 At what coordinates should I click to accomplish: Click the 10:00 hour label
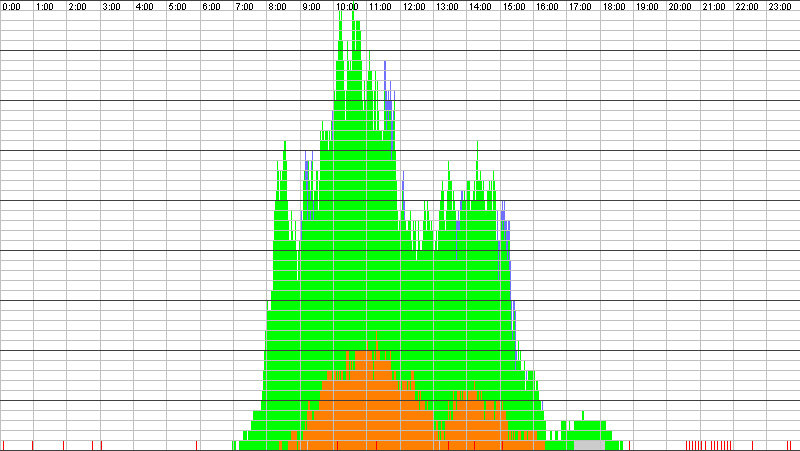[347, 7]
